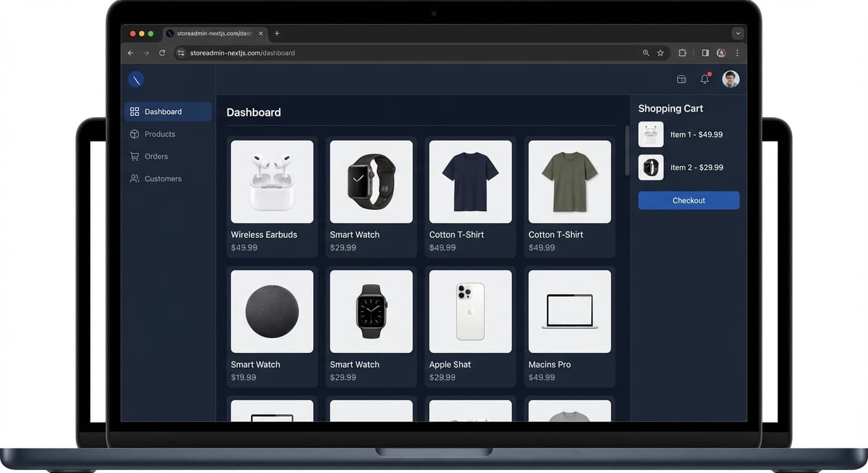This screenshot has height=473, width=868.
Task: Expand the tab search dropdown arrow
Action: pyautogui.click(x=738, y=33)
